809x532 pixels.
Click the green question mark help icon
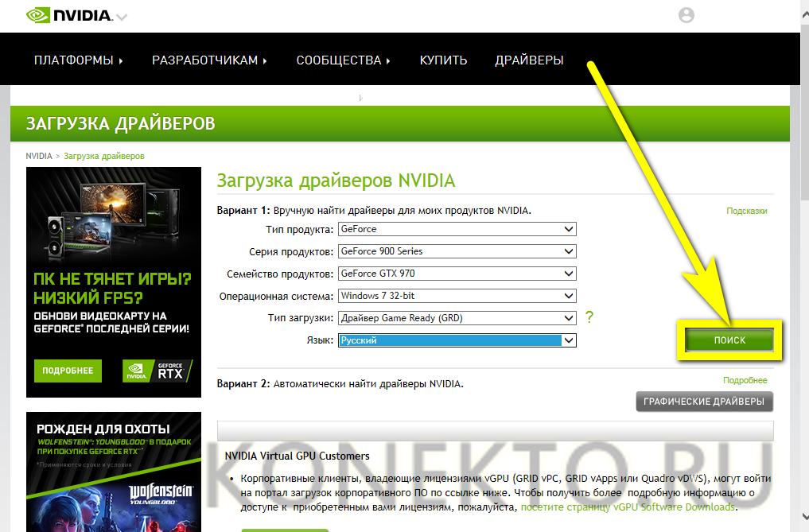(589, 317)
